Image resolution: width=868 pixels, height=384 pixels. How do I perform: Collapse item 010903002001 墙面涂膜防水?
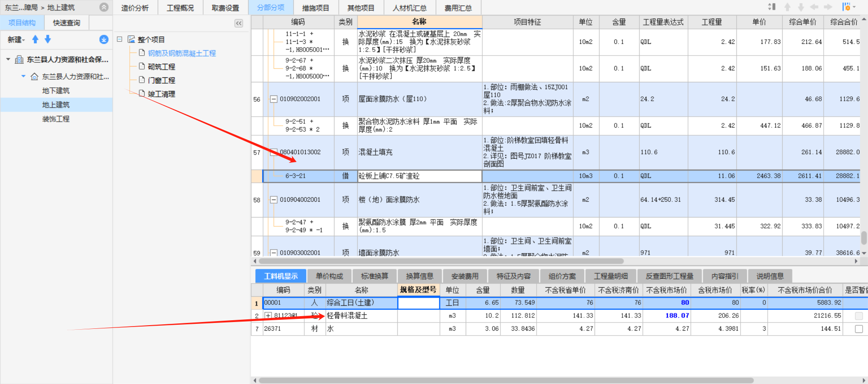pos(274,253)
